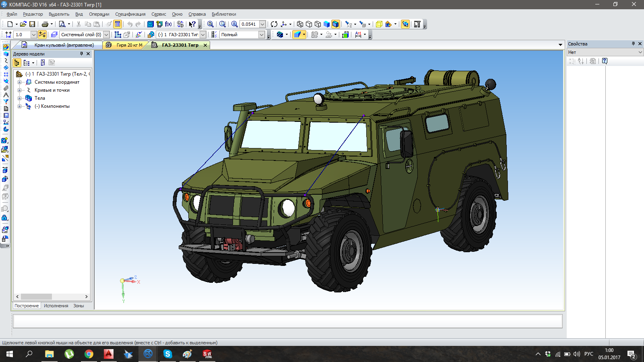644x362 pixels.
Task: Toggle shaded with edges display
Action: pyautogui.click(x=335, y=24)
